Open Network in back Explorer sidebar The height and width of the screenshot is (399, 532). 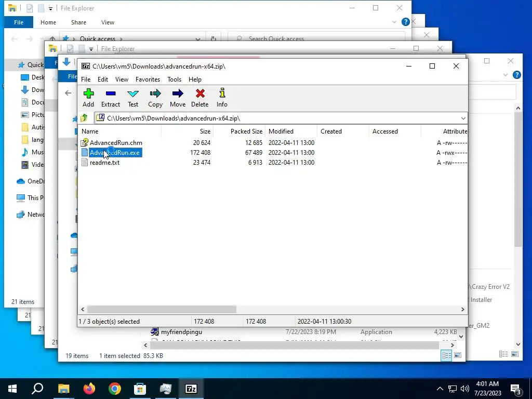point(30,215)
